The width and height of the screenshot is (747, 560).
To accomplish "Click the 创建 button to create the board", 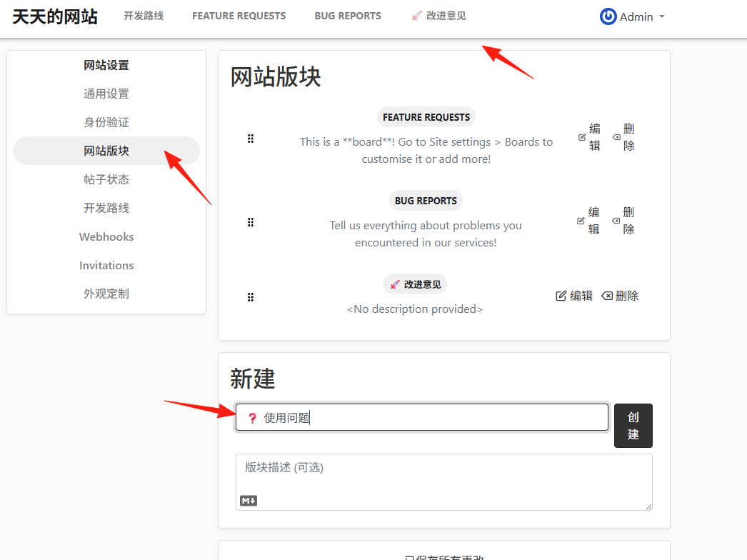I will click(x=633, y=426).
